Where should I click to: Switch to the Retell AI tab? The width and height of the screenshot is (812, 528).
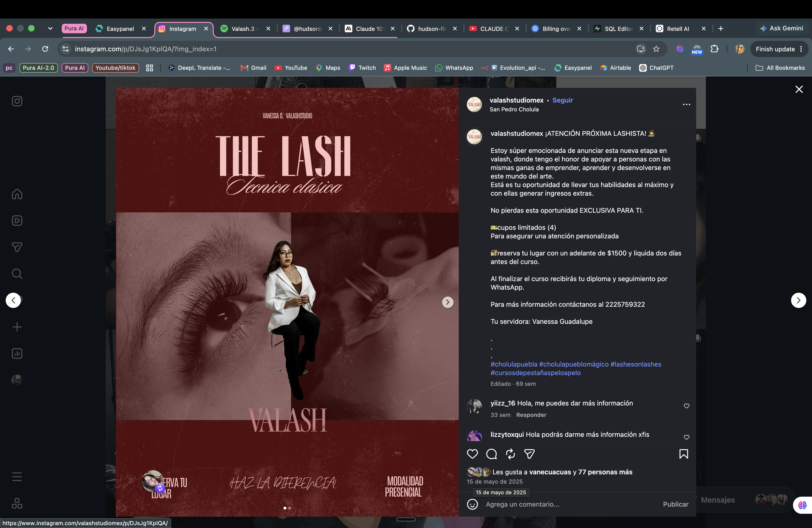point(678,29)
